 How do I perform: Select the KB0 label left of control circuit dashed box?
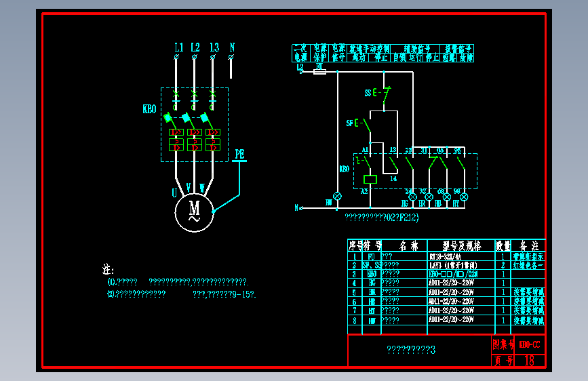[x=345, y=169]
